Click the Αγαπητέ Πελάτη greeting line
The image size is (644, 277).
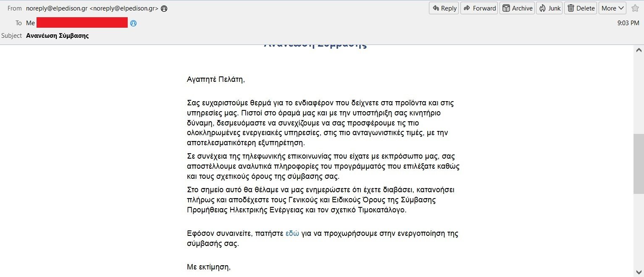pyautogui.click(x=216, y=79)
